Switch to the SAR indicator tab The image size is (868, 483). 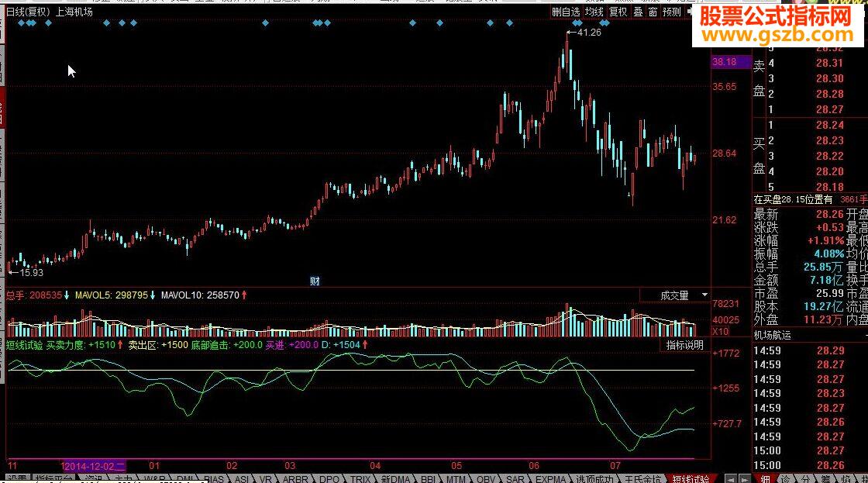(x=515, y=478)
